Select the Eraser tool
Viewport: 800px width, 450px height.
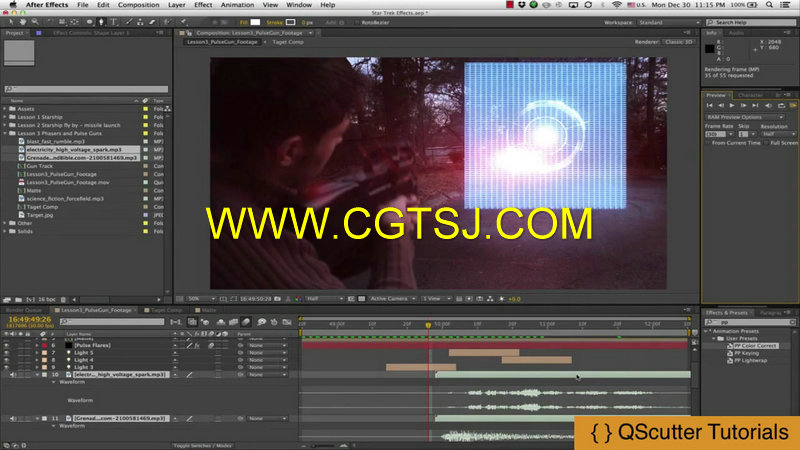point(152,22)
